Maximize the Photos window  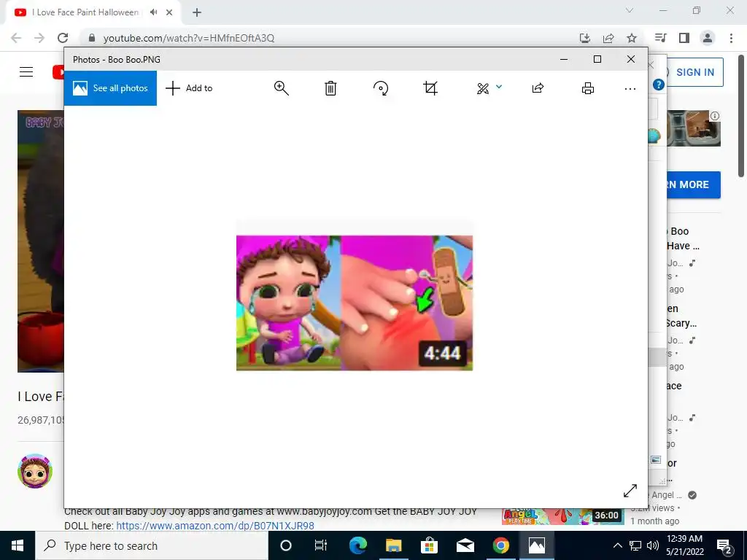pos(597,59)
